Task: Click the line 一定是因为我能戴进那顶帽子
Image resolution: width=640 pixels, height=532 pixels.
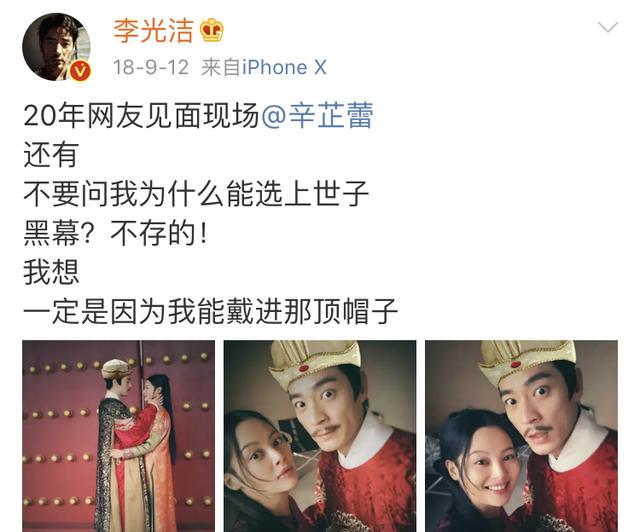Action: point(211,312)
